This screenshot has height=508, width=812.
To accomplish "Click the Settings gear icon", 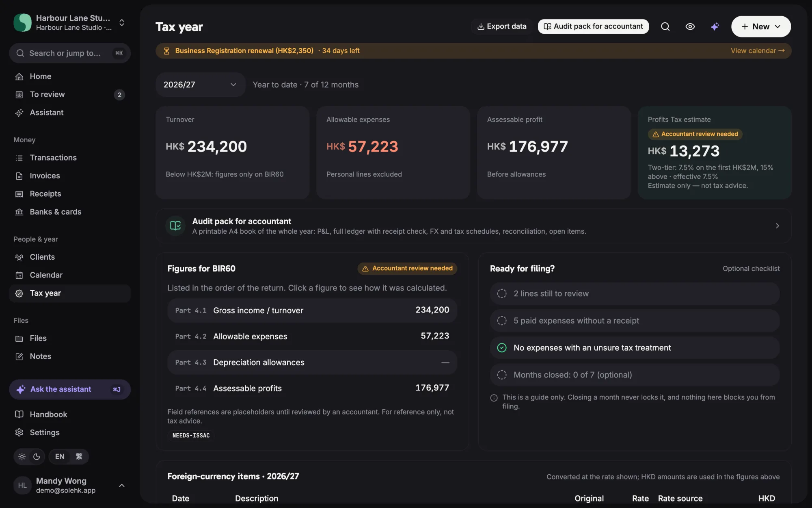I will click(x=19, y=432).
